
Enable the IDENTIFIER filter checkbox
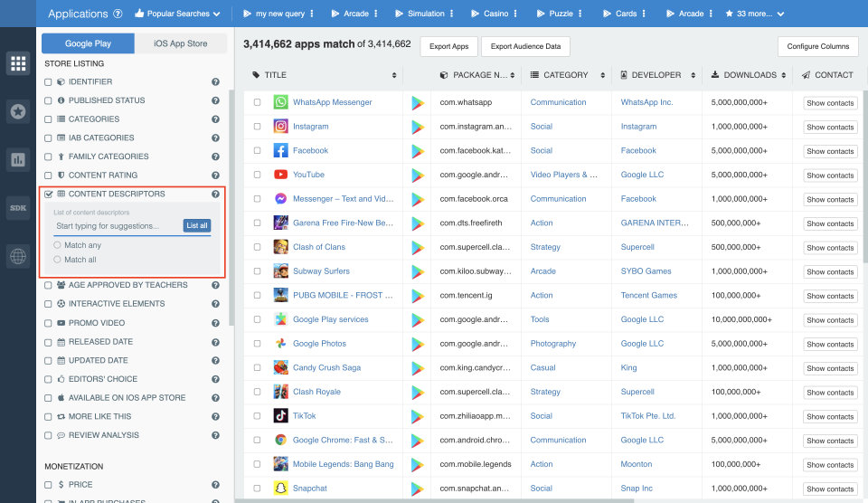coord(48,82)
